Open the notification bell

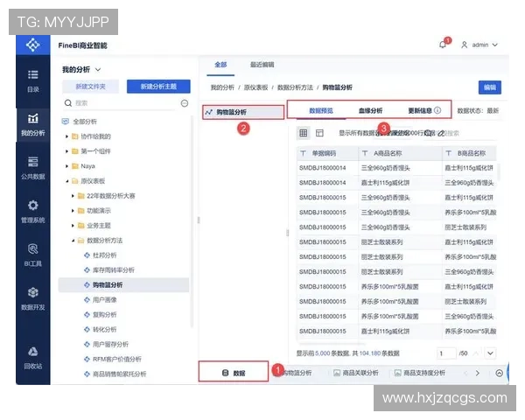[444, 45]
